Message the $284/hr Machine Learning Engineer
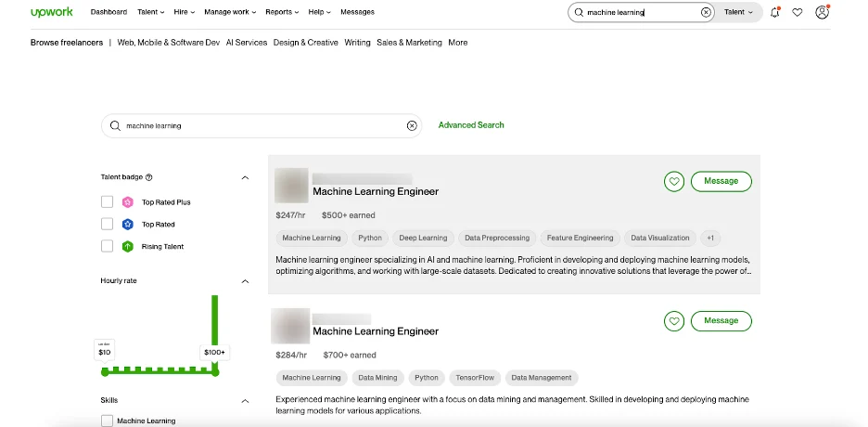Viewport: 868px width, 427px height. [721, 320]
